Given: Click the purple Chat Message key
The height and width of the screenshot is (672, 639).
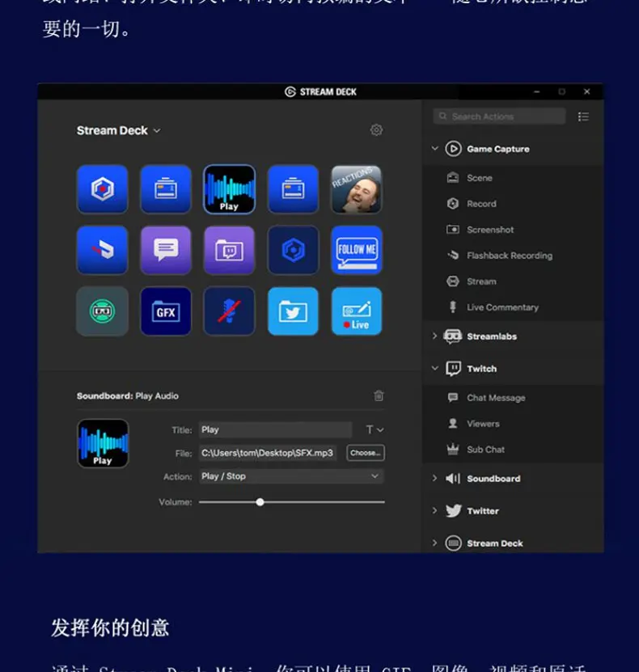Looking at the screenshot, I should (166, 250).
